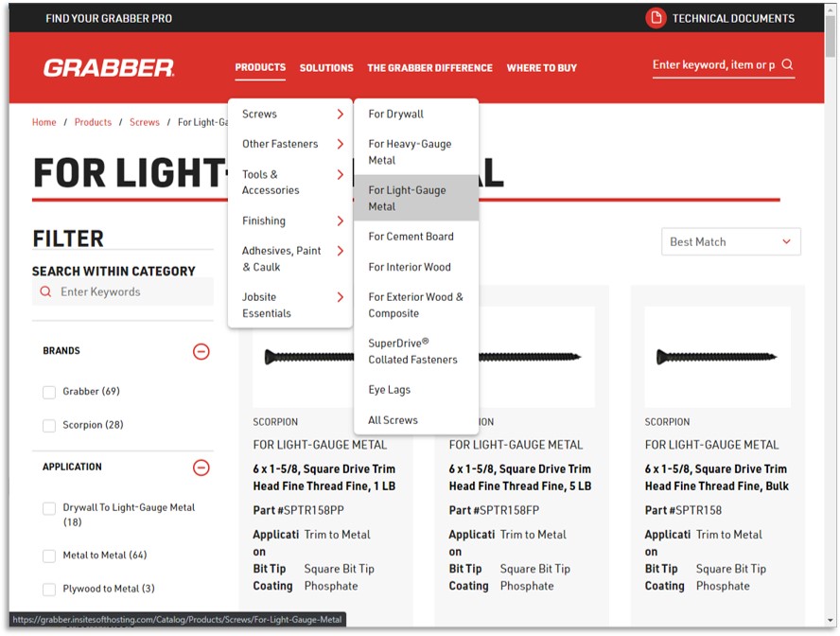The image size is (840, 636).
Task: Expand the Jobsite Essentials arrow
Action: [x=341, y=297]
